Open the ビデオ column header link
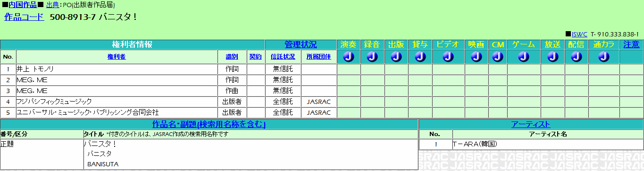Image resolution: width=644 pixels, height=171 pixels. point(448,44)
